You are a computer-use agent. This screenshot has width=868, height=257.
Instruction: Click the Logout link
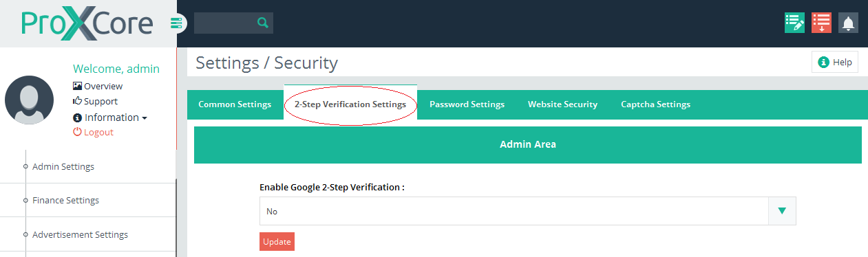click(93, 132)
